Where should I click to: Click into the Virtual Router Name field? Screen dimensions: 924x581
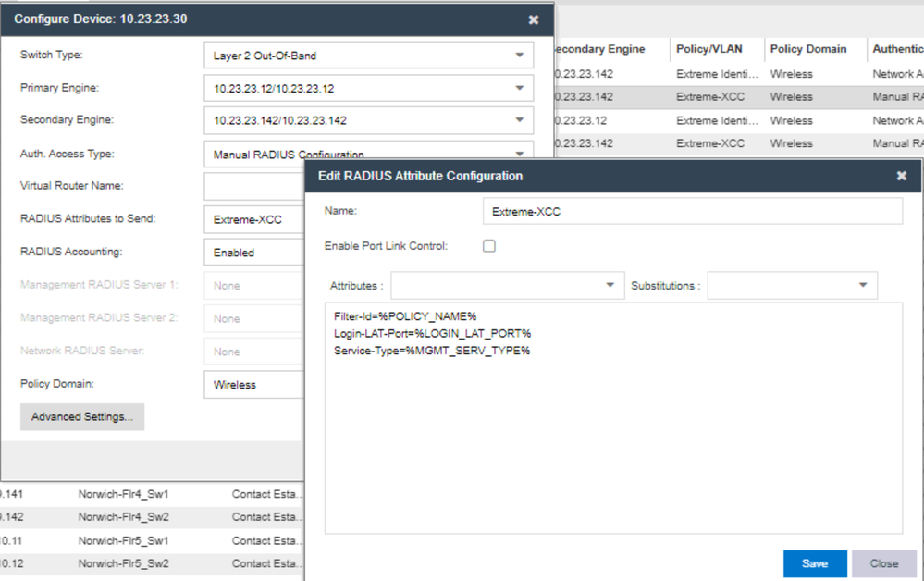pos(254,187)
